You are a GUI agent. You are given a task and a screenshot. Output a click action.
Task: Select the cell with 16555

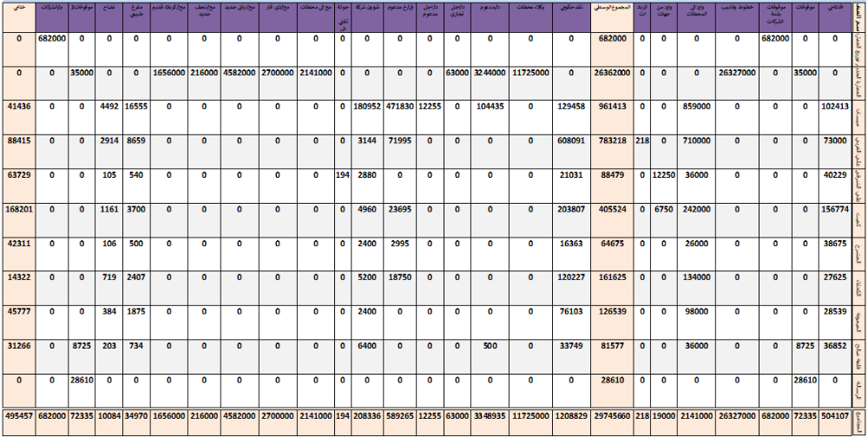136,117
